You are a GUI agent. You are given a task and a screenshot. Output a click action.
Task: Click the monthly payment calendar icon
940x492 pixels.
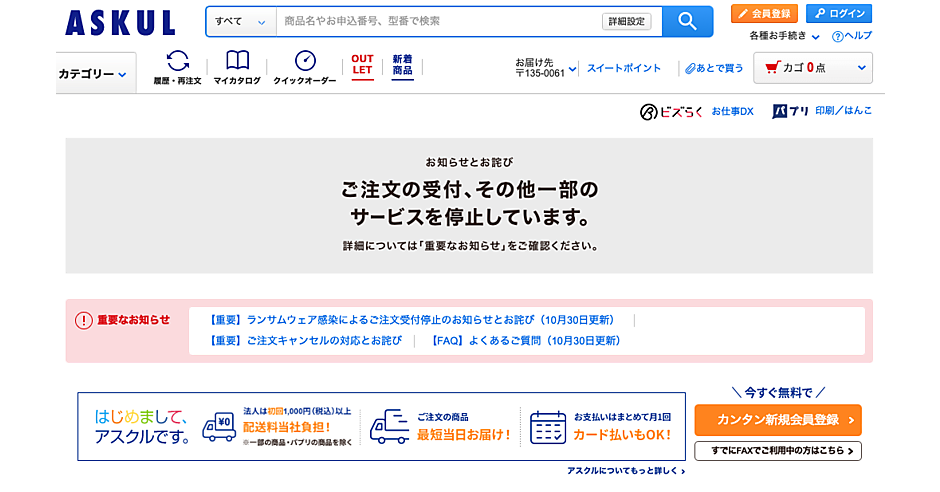point(548,427)
